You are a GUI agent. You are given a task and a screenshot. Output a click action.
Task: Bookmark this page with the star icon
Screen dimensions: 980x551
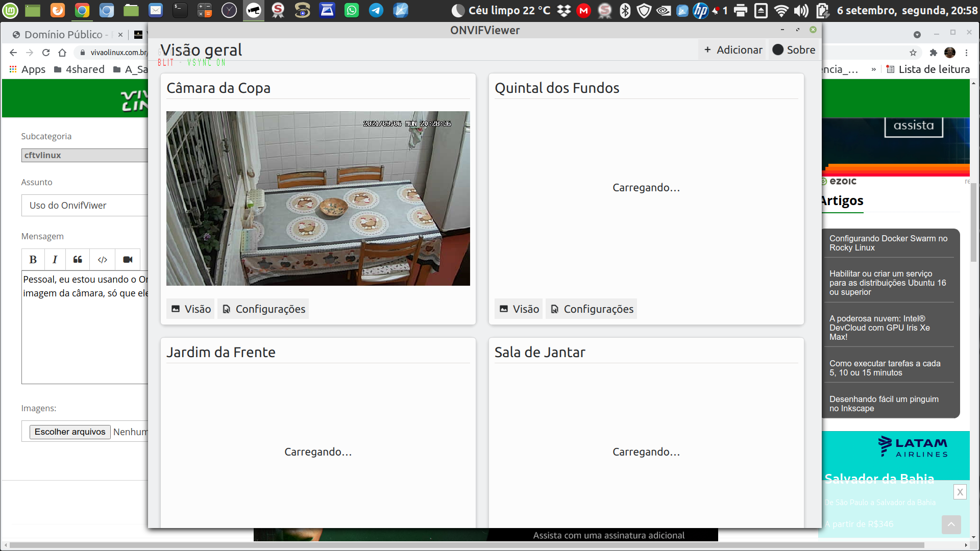pyautogui.click(x=913, y=53)
